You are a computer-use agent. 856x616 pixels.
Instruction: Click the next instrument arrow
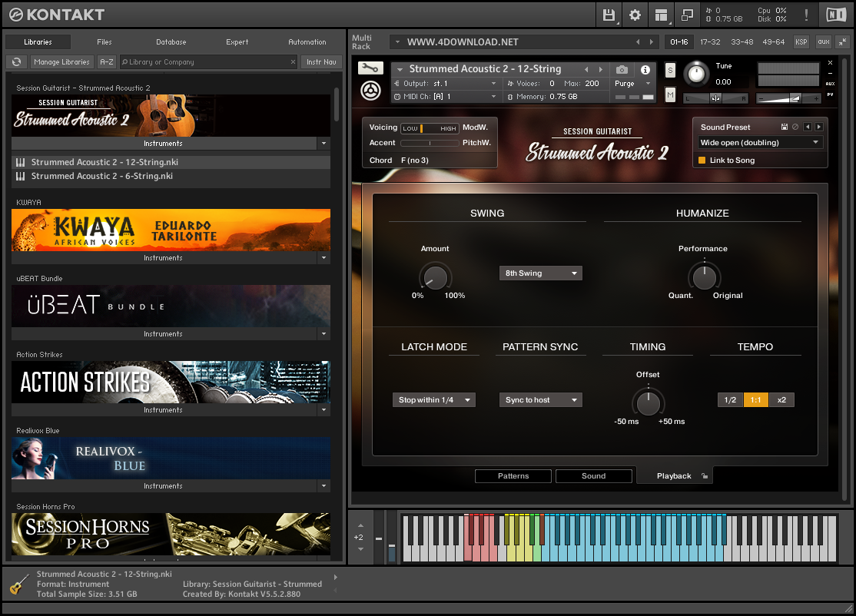click(x=601, y=69)
